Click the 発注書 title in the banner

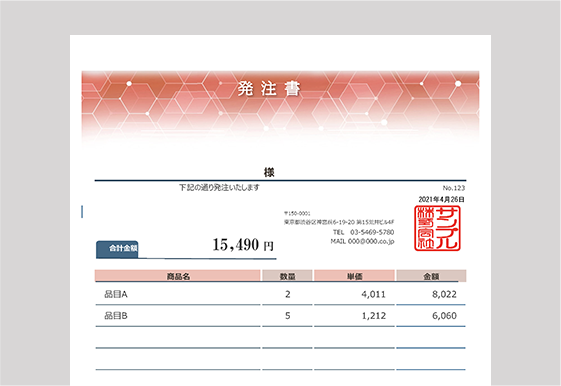268,88
